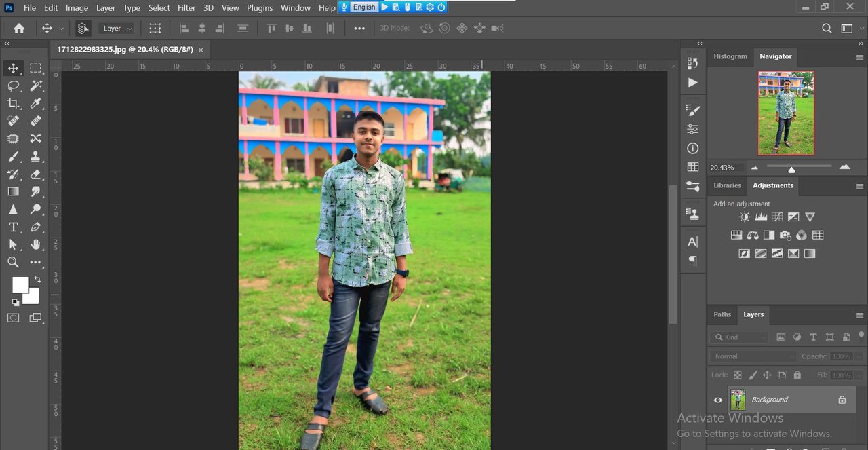Select the Path Selection tool

[x=13, y=245]
